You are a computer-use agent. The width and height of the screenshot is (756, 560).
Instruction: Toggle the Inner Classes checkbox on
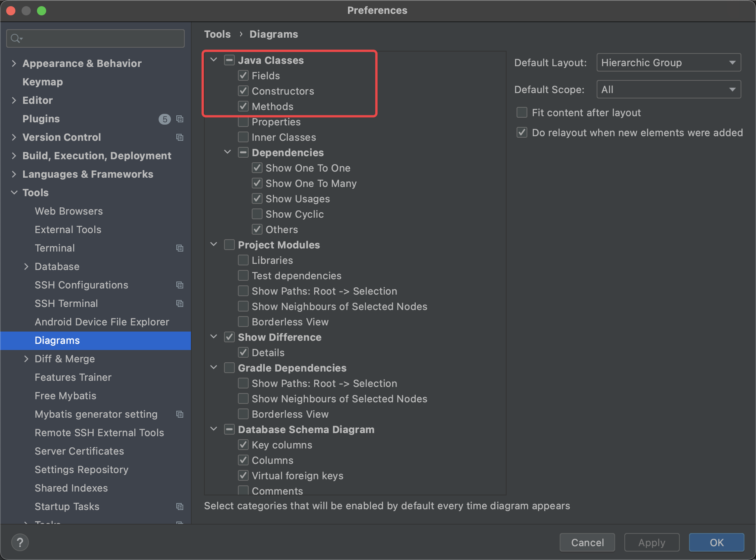243,137
